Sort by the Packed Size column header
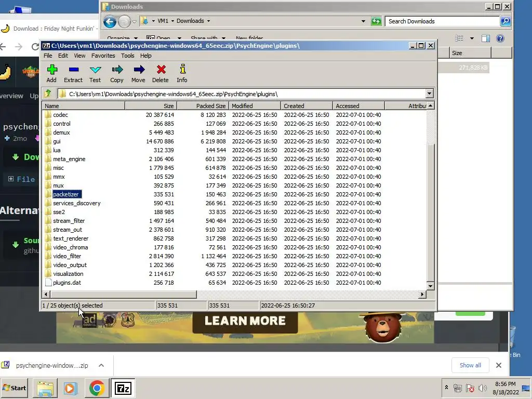The image size is (532, 399). [x=203, y=106]
